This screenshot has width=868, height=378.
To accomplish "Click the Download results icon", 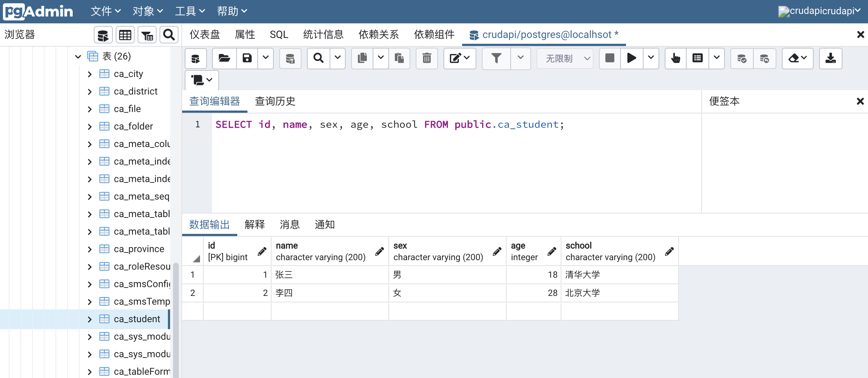I will 830,58.
